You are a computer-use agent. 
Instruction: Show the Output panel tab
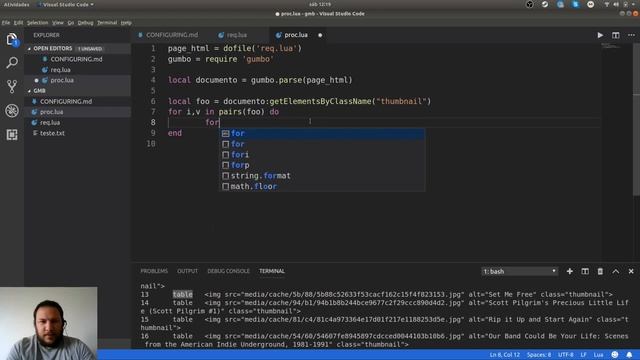187,271
